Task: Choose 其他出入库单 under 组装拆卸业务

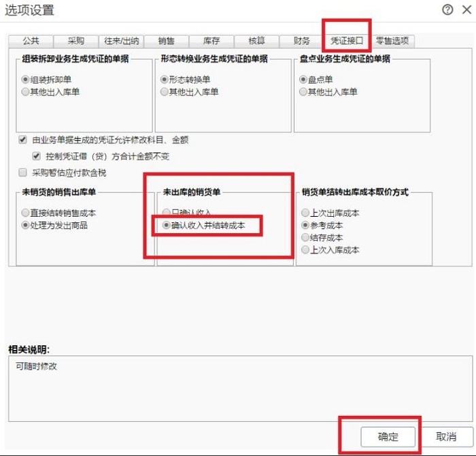Action: click(50, 92)
